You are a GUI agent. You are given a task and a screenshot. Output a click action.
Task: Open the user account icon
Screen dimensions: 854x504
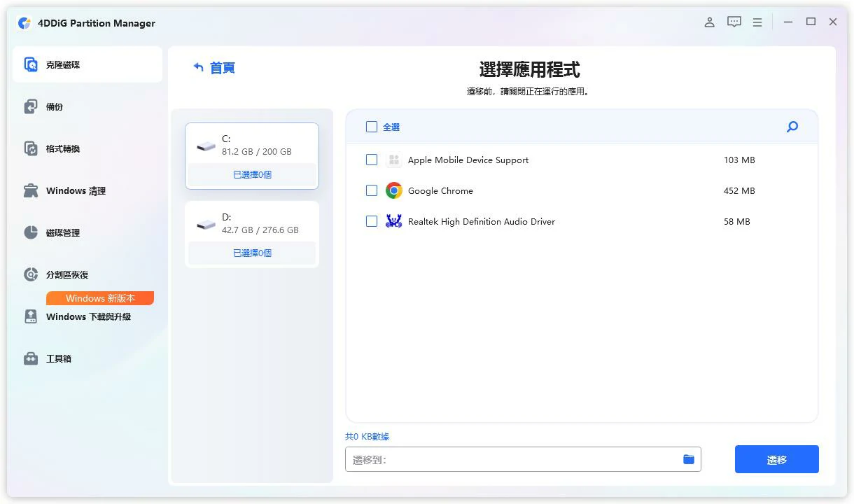click(x=709, y=22)
